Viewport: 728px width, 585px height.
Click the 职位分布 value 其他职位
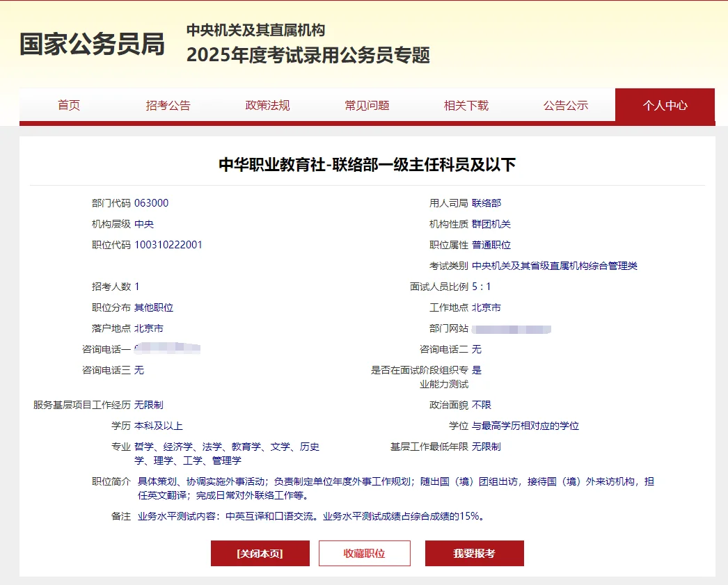154,307
